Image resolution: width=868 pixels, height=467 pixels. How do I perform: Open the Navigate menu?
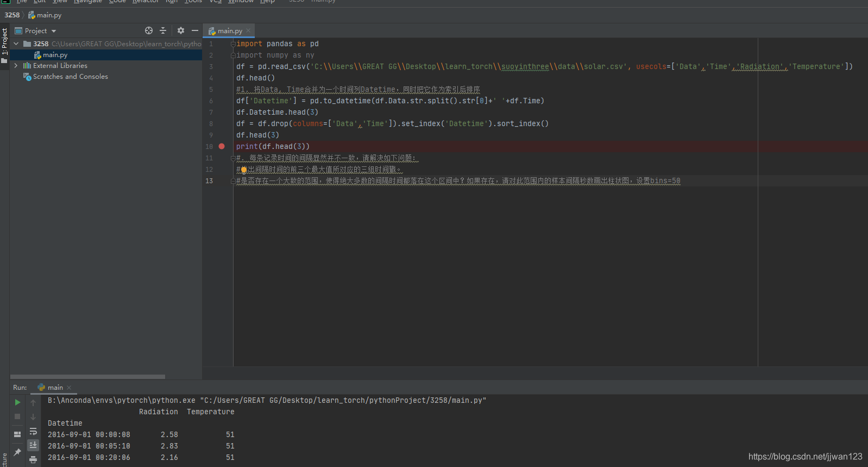(x=88, y=2)
